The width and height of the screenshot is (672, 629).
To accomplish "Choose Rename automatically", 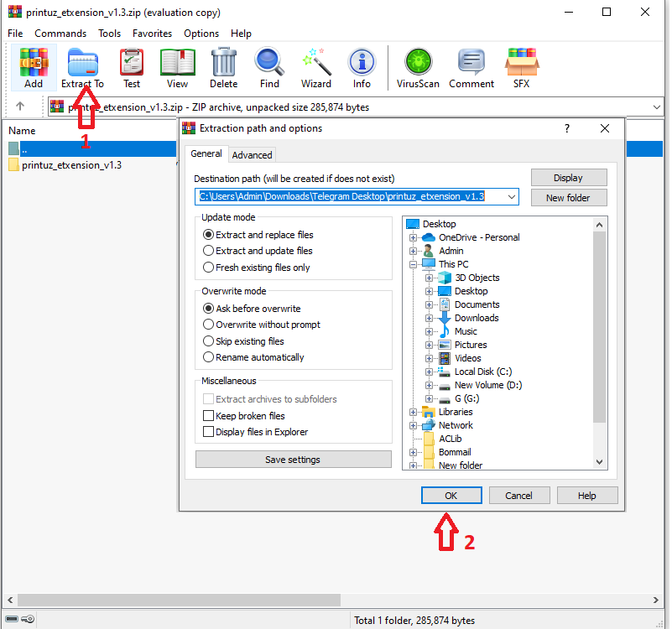I will (208, 357).
